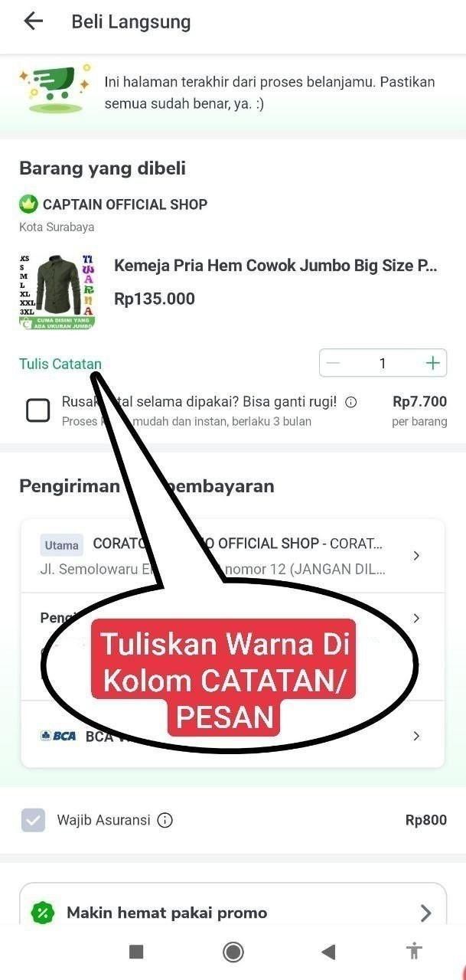This screenshot has width=466, height=980.
Task: Tap Android recent apps square icon
Action: coord(136,952)
